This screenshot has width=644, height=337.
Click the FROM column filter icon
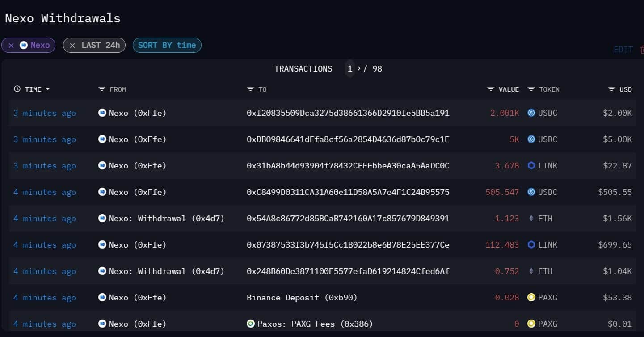click(x=101, y=89)
